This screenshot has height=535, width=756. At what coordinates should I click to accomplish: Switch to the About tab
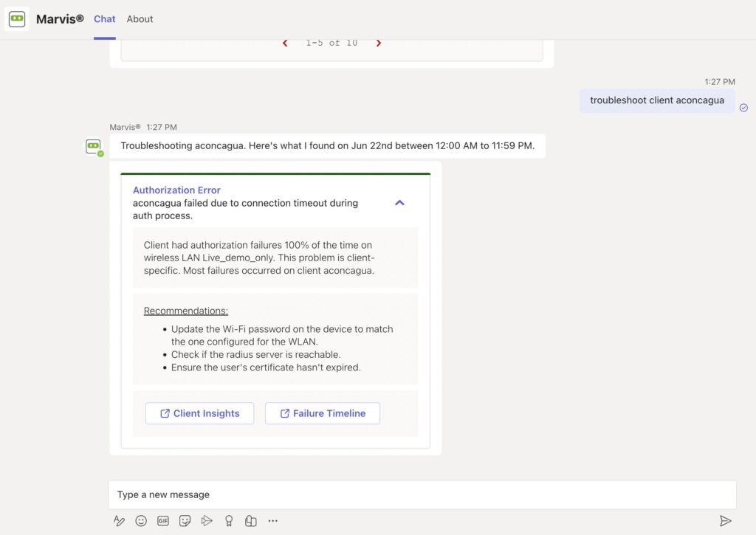140,19
